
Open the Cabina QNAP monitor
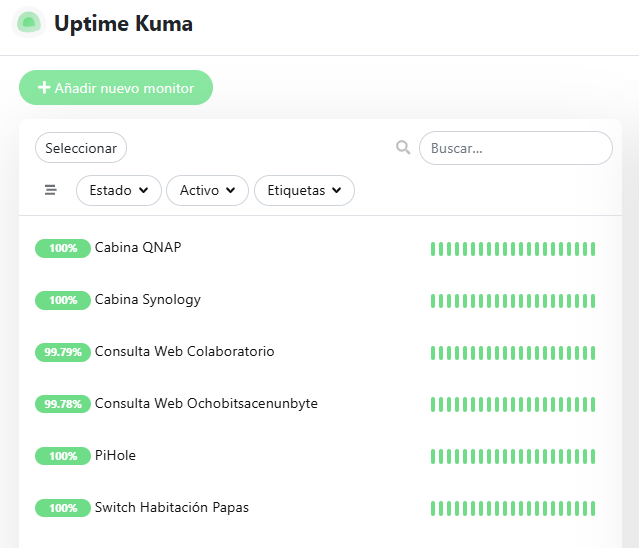tap(138, 248)
